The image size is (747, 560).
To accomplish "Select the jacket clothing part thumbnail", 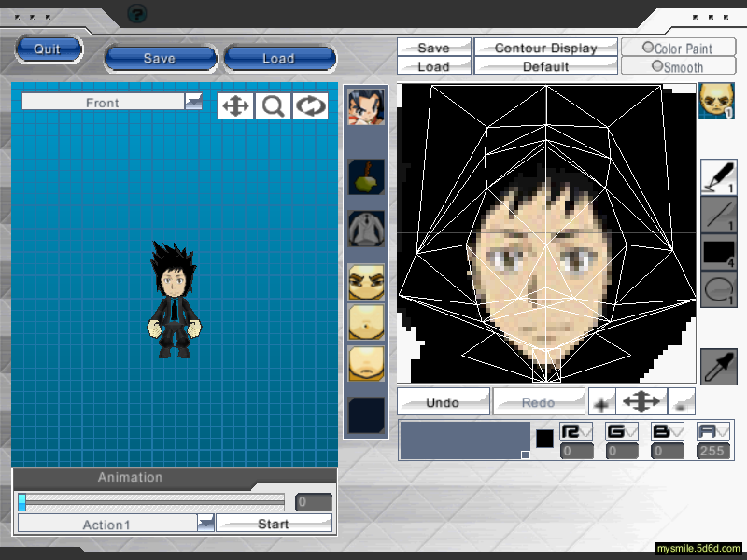I will (x=366, y=228).
